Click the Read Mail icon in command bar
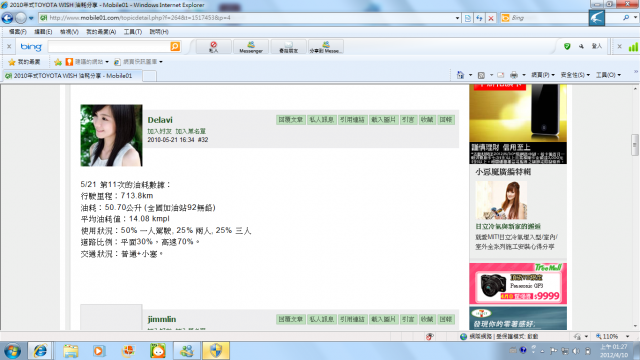Screen dimensions: 640x360 [501, 75]
